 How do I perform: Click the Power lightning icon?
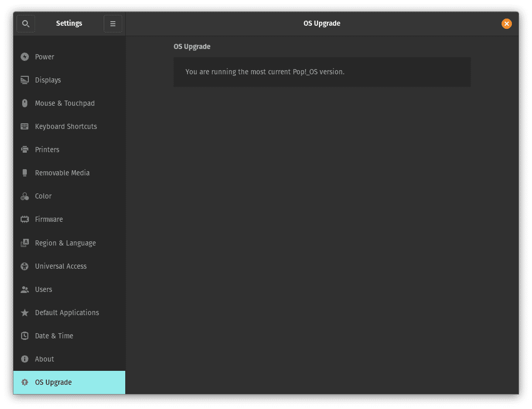coord(25,57)
